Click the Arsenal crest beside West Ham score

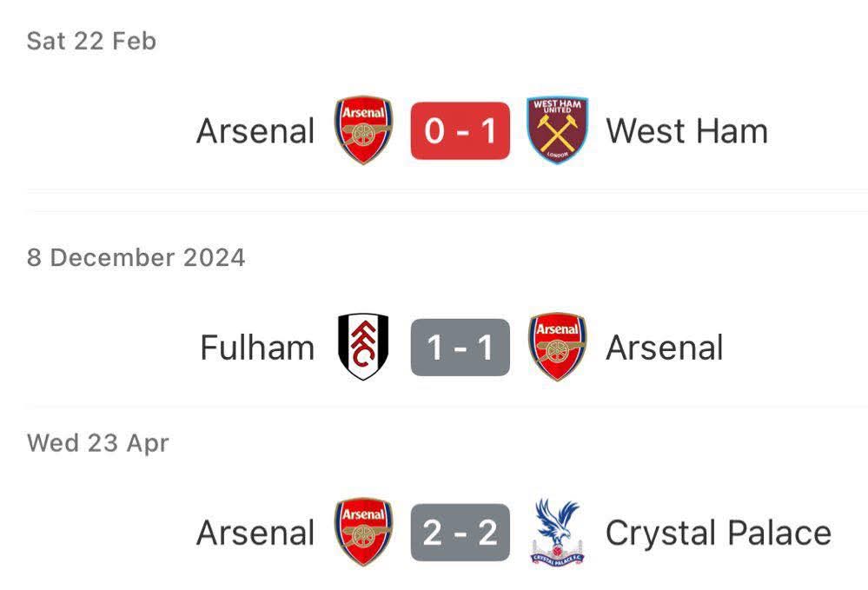pyautogui.click(x=364, y=131)
